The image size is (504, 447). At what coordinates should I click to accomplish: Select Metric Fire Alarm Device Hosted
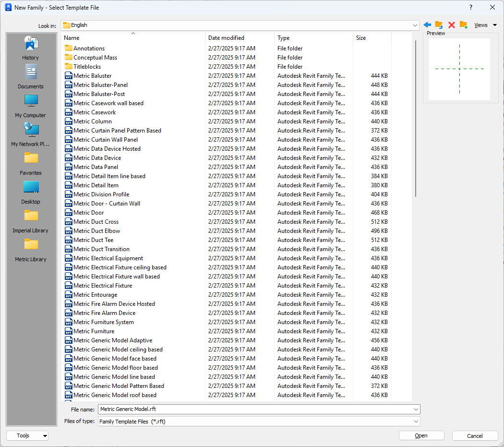click(x=114, y=304)
